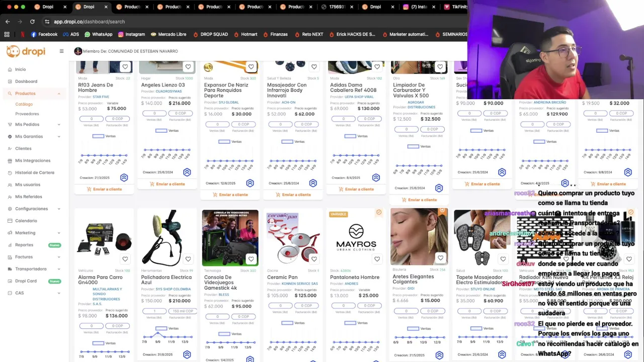
Task: Open Mis usuarios in sidebar
Action: pos(28,185)
